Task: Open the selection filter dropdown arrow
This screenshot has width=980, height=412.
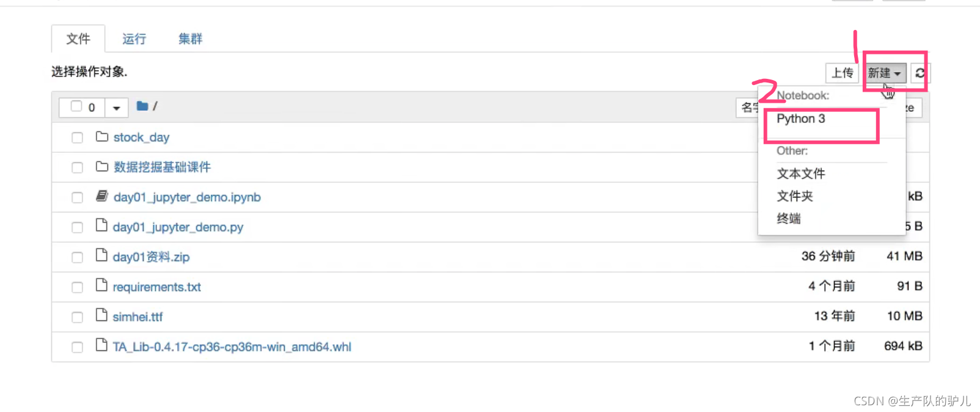Action: [116, 107]
